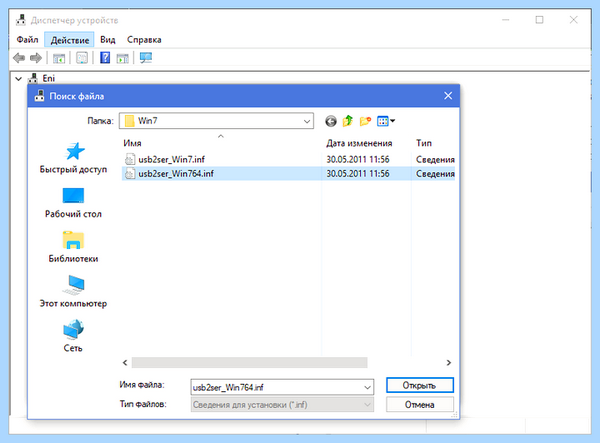600x443 pixels.
Task: Open the Действие menu
Action: pos(70,40)
